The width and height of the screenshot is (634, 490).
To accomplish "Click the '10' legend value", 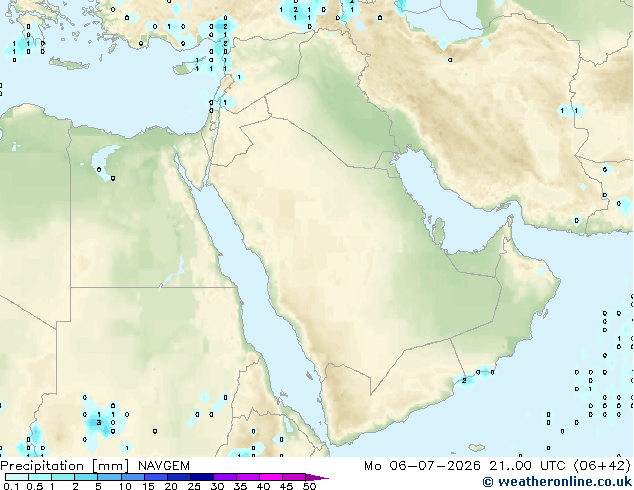I will click(x=125, y=486).
